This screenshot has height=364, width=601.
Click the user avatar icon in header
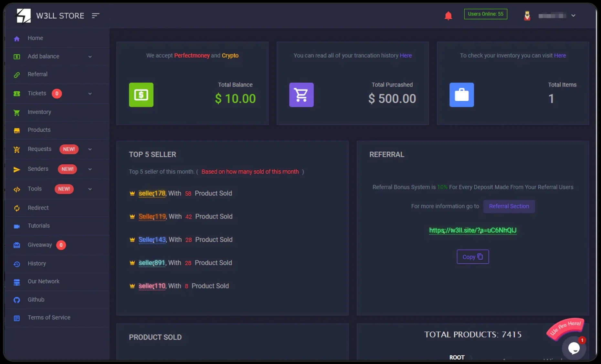(x=527, y=15)
